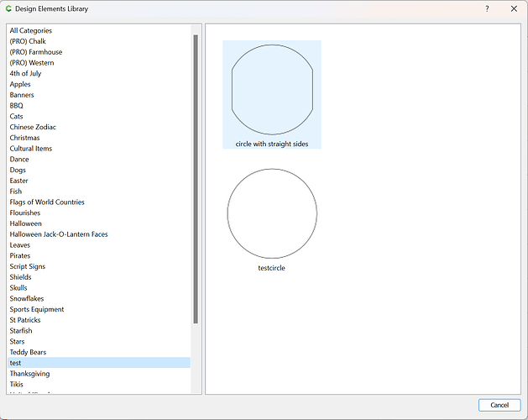The image size is (528, 420).
Task: Open the Snowflakes category
Action: click(x=99, y=299)
